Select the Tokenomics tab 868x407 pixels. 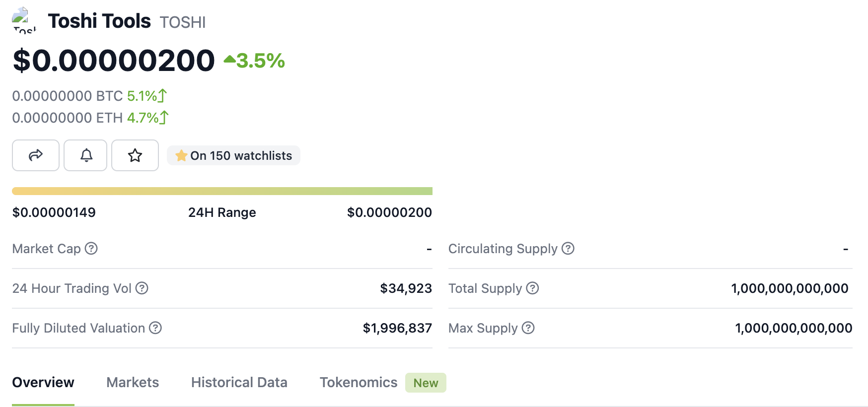(358, 382)
